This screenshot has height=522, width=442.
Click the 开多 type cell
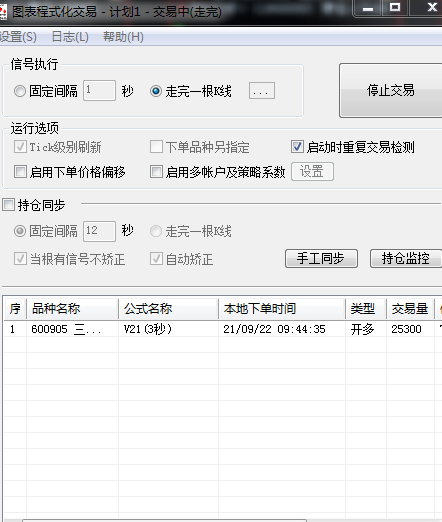[x=366, y=329]
